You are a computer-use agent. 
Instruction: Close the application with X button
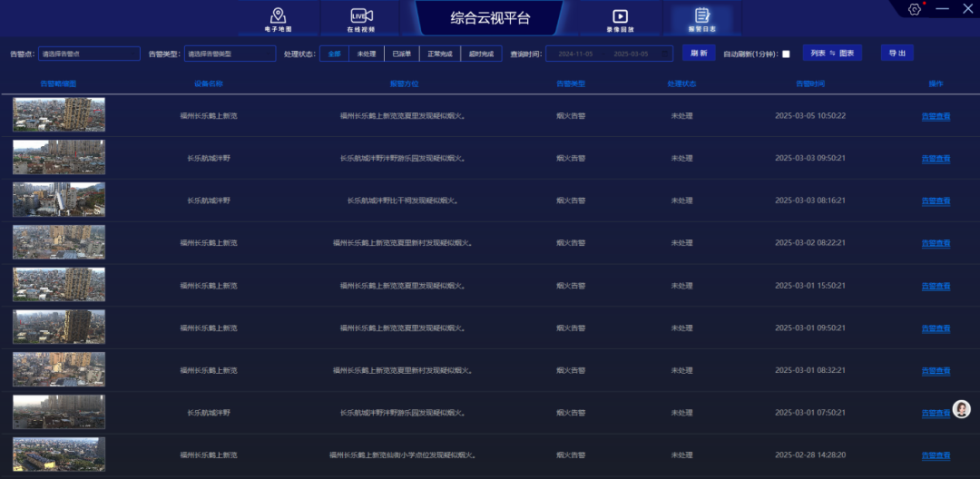click(x=967, y=9)
